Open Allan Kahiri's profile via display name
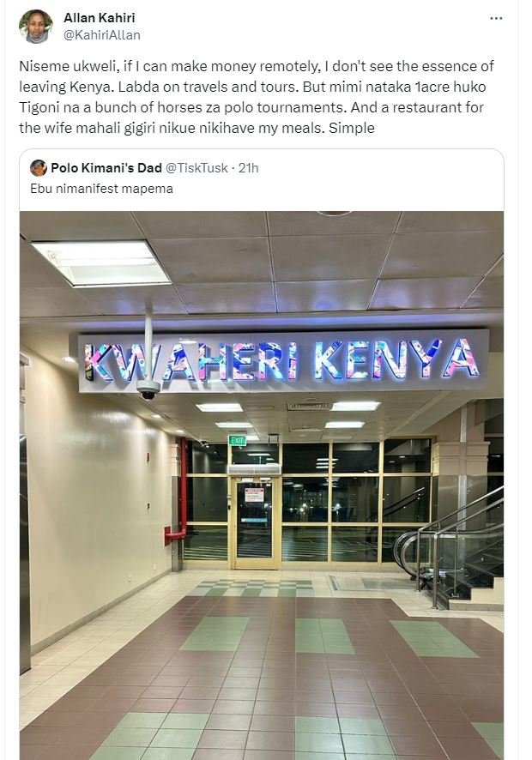The image size is (532, 760). 100,18
